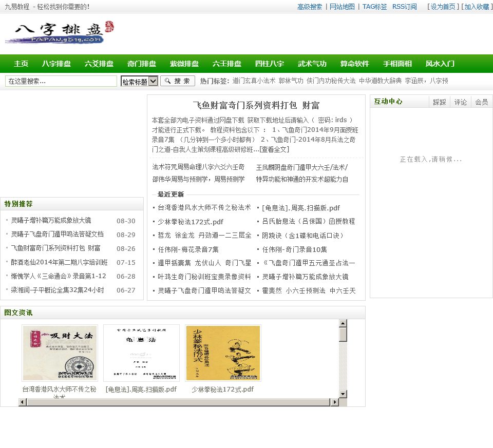Image resolution: width=493 pixels, height=448 pixels.
Task: Open the headline 飞鱼财富奇门系列资料打包 财富
Action: (256, 106)
